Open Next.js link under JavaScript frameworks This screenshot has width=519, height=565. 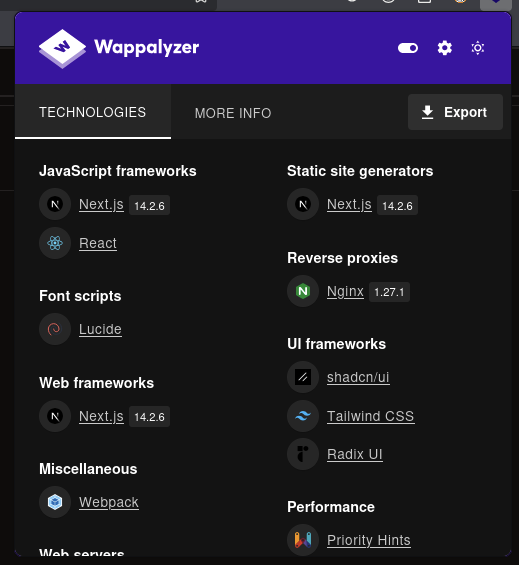[x=101, y=204]
